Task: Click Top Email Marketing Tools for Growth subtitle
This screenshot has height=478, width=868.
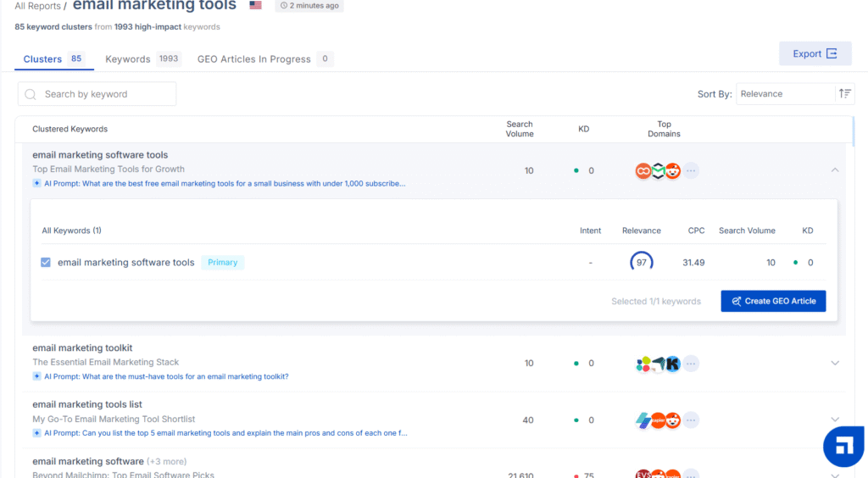Action: tap(108, 170)
